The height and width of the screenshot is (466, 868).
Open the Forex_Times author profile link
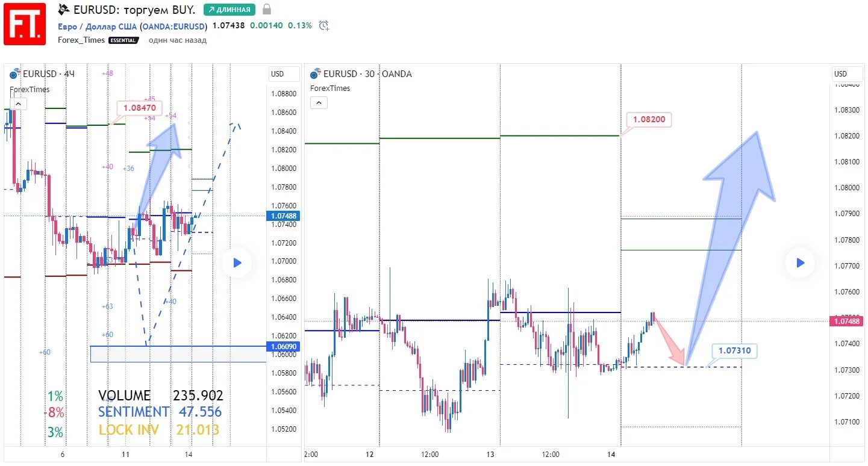[81, 40]
